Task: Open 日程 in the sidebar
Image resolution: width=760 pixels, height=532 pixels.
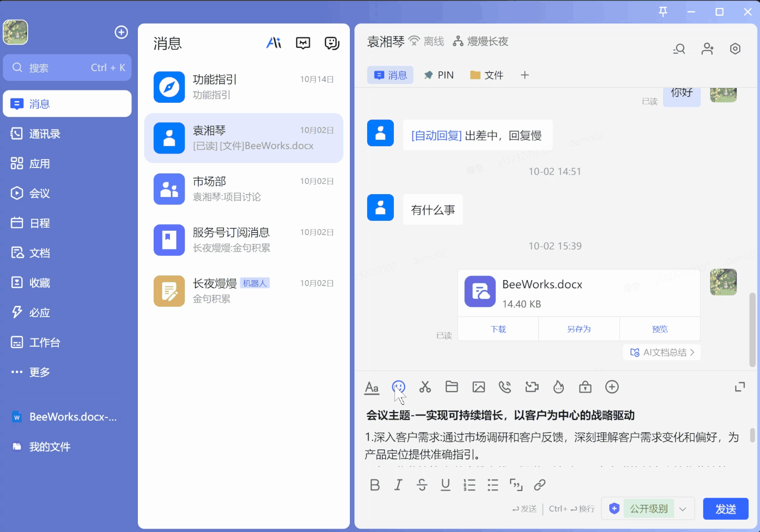Action: coord(67,223)
